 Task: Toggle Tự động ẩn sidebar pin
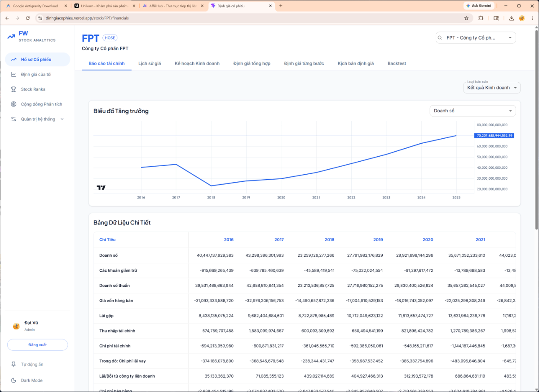click(38, 364)
